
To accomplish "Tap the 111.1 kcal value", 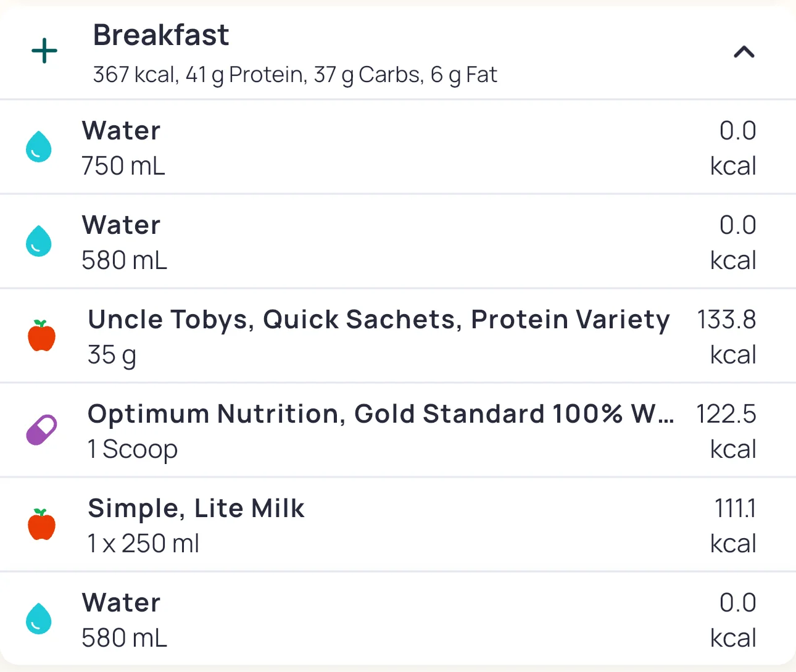I will point(734,509).
